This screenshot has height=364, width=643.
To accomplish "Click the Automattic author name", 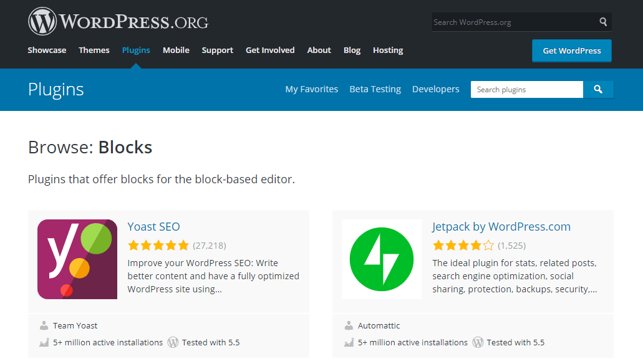I will tap(379, 325).
